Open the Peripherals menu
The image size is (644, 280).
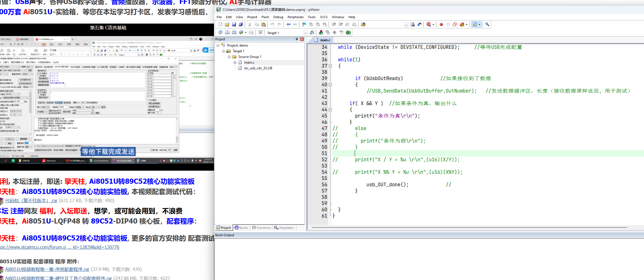295,17
